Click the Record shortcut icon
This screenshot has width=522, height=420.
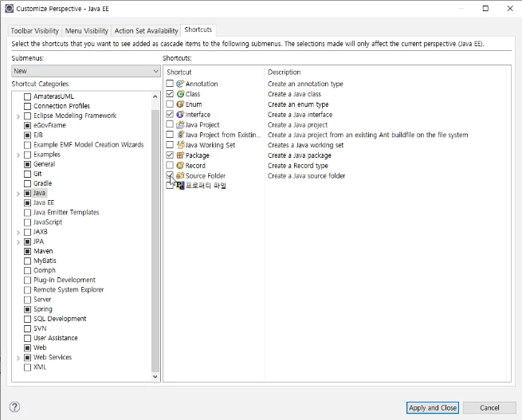pos(180,166)
